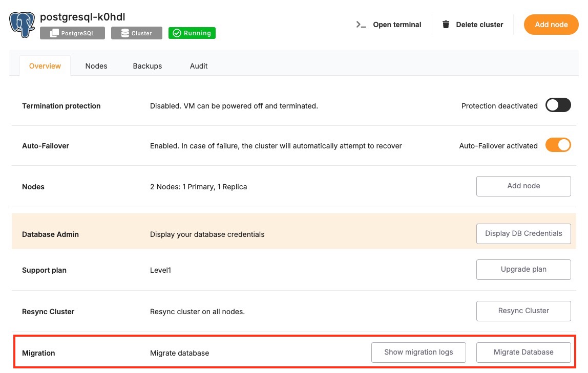Switch to the Nodes tab
The height and width of the screenshot is (373, 588).
[96, 66]
